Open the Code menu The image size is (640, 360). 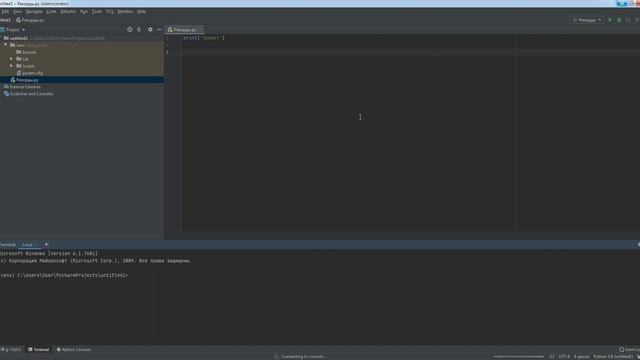tap(51, 11)
